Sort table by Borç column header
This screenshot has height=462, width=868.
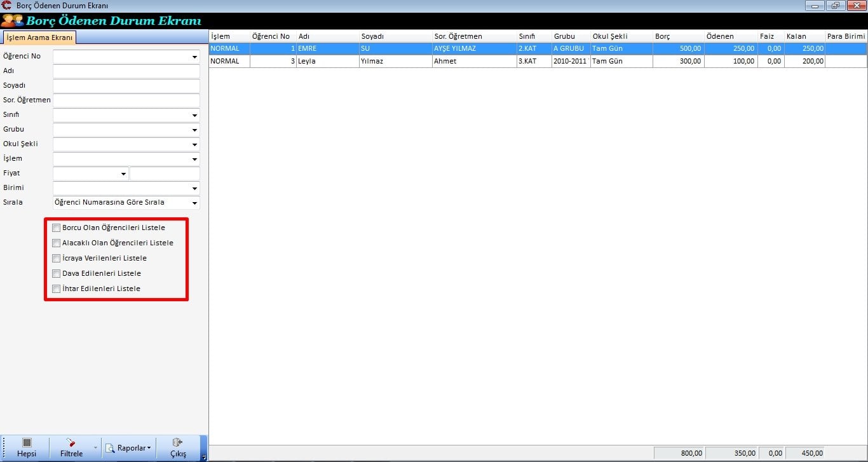677,36
